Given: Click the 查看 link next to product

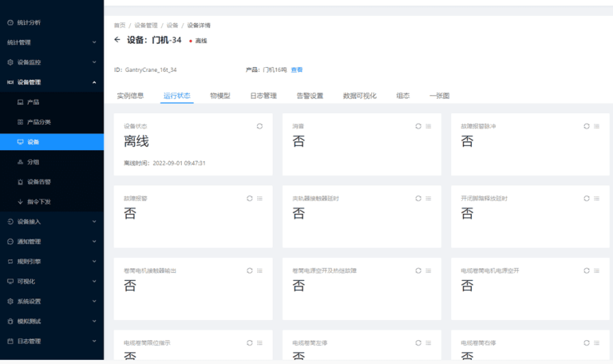Looking at the screenshot, I should (297, 70).
